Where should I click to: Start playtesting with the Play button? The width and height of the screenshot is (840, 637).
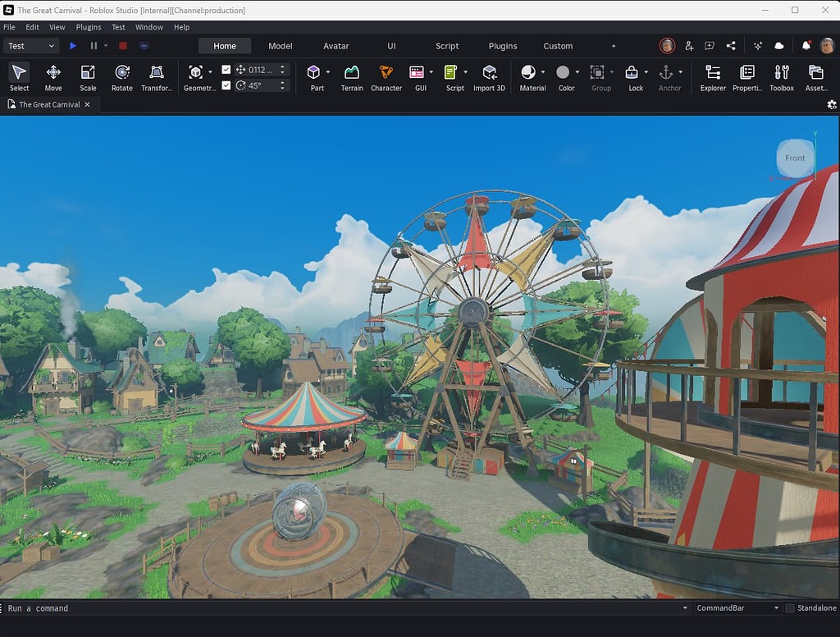point(73,46)
